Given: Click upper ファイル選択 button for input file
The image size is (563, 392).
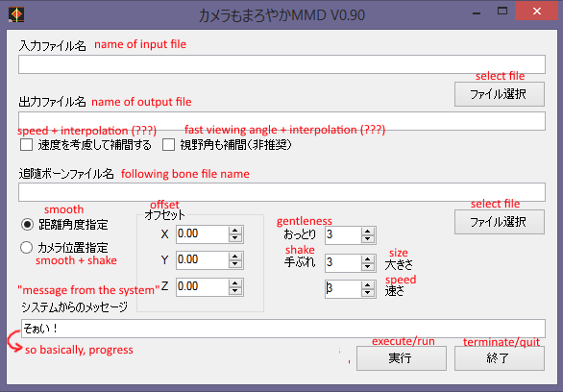Looking at the screenshot, I should click(500, 94).
